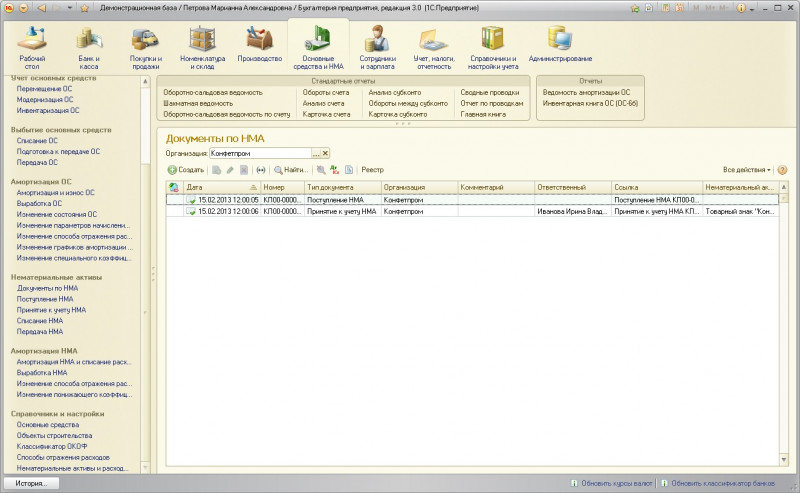
Task: Click the mark for deletion toolbar icon
Action: pyautogui.click(x=244, y=170)
